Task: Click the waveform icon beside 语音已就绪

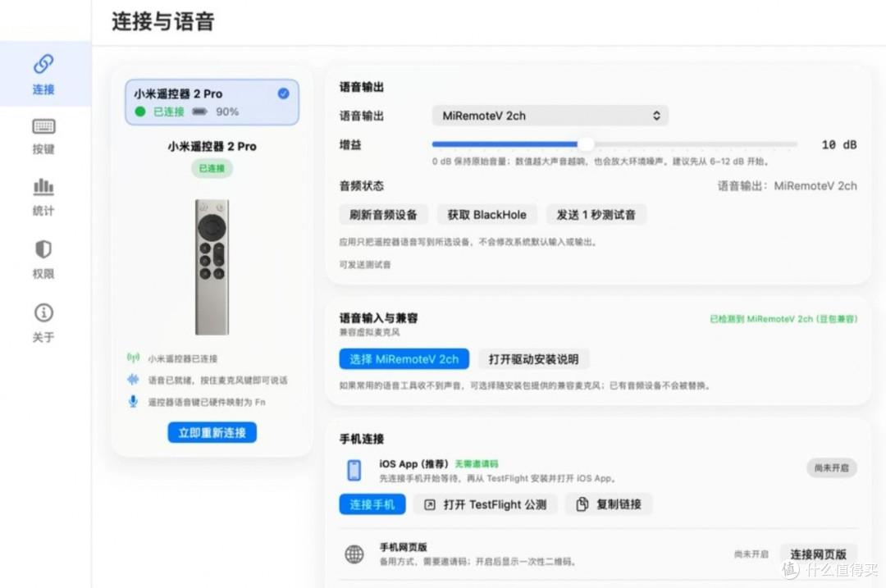Action: pos(134,380)
